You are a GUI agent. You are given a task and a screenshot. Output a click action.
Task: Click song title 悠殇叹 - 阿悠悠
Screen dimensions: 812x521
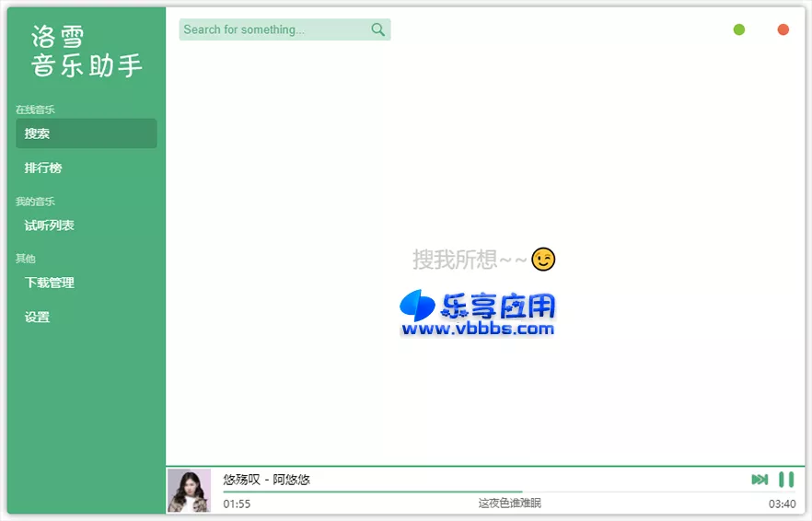click(x=266, y=480)
